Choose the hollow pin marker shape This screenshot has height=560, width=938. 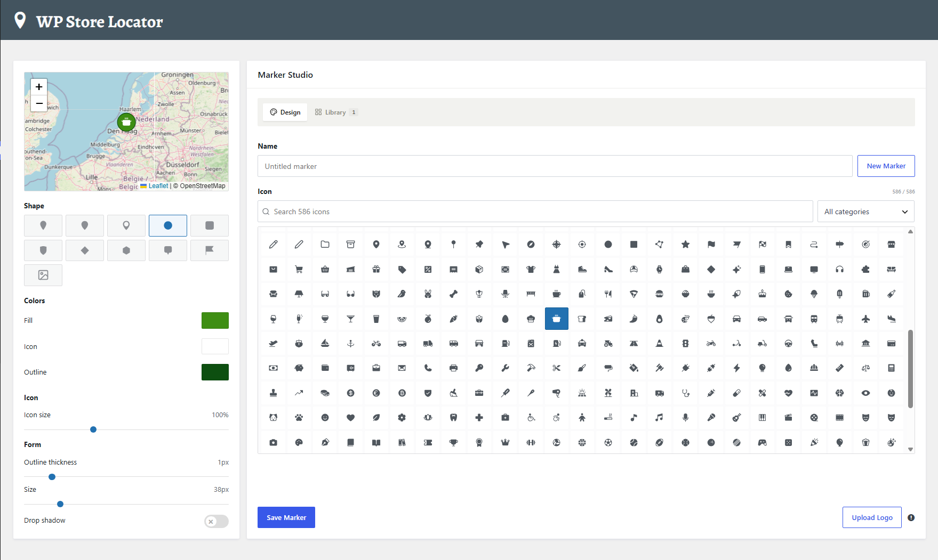[126, 225]
